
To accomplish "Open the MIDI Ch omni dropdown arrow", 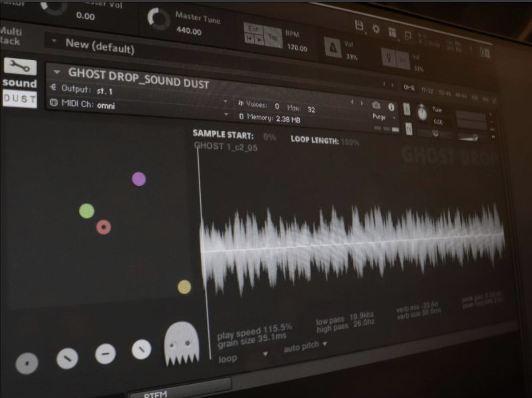I will pos(226,115).
